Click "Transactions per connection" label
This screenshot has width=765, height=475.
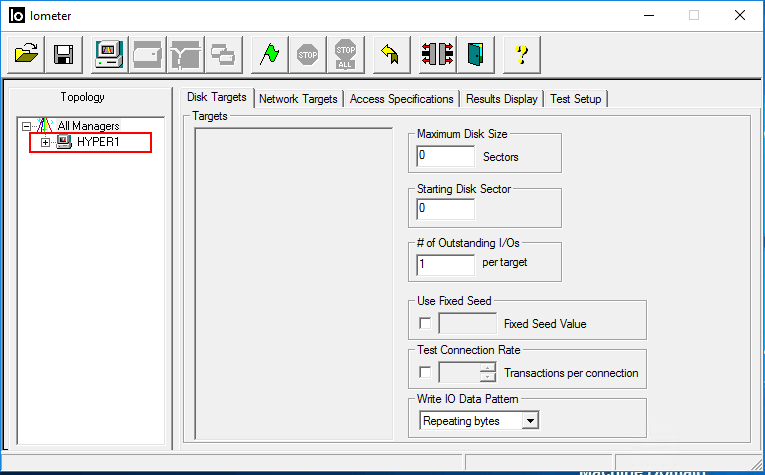coord(571,373)
